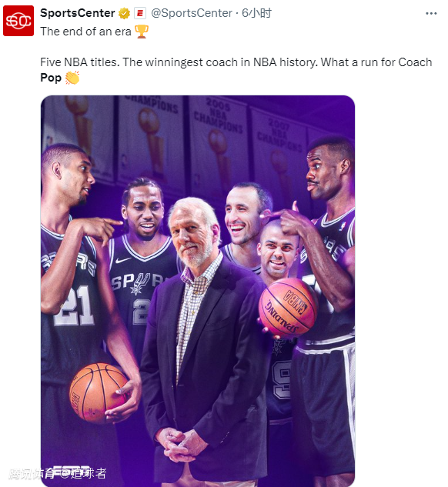Click the 6小时 post timestamp
Screen dimensions: 448x487
256,13
